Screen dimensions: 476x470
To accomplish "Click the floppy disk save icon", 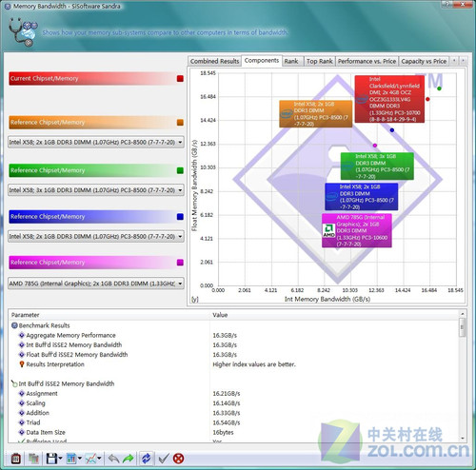I will click(x=51, y=459).
